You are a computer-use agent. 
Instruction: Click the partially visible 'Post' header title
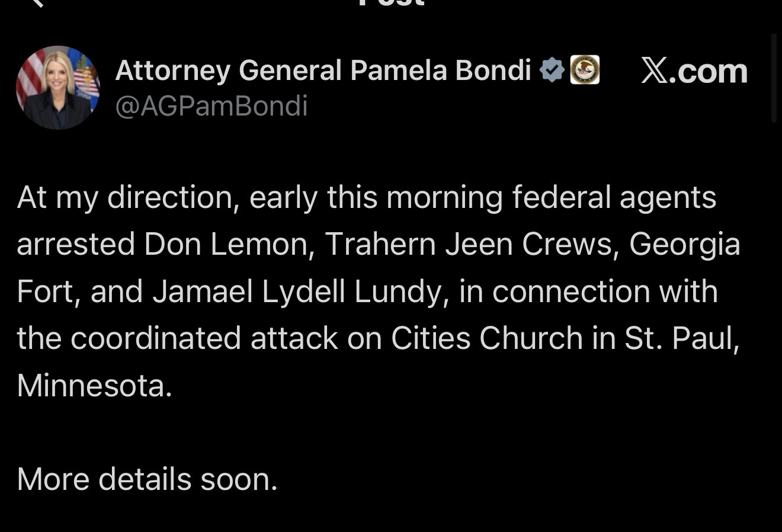point(391,3)
